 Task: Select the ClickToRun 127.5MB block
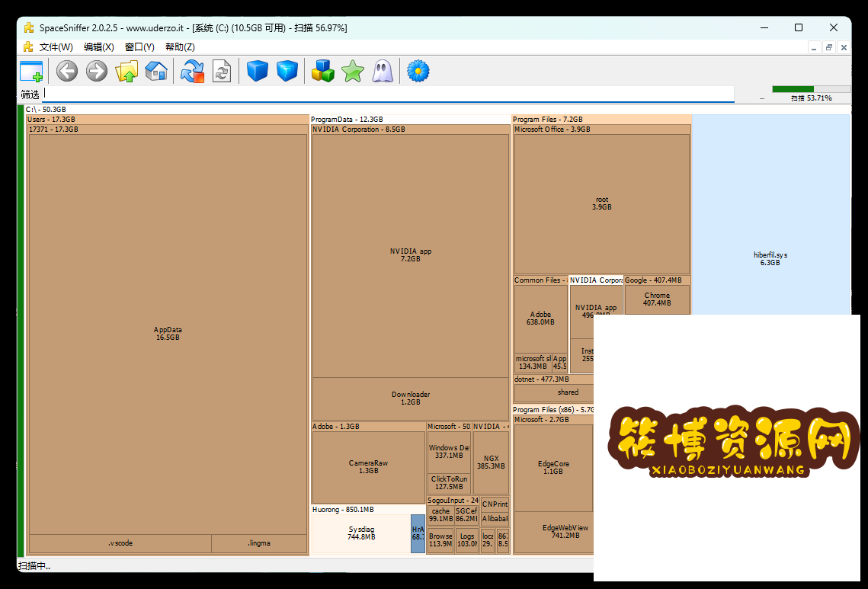click(449, 483)
